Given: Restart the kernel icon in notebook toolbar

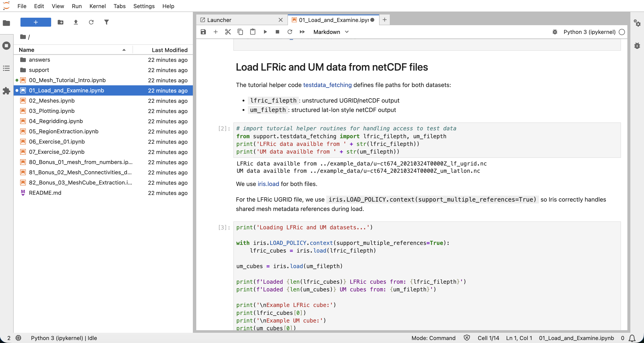Looking at the screenshot, I should 290,32.
